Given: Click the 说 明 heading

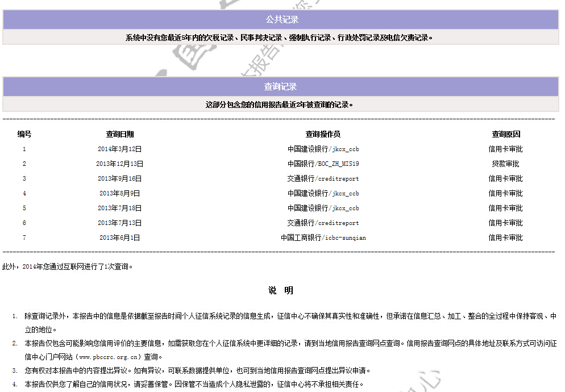Looking at the screenshot, I should click(x=281, y=290).
